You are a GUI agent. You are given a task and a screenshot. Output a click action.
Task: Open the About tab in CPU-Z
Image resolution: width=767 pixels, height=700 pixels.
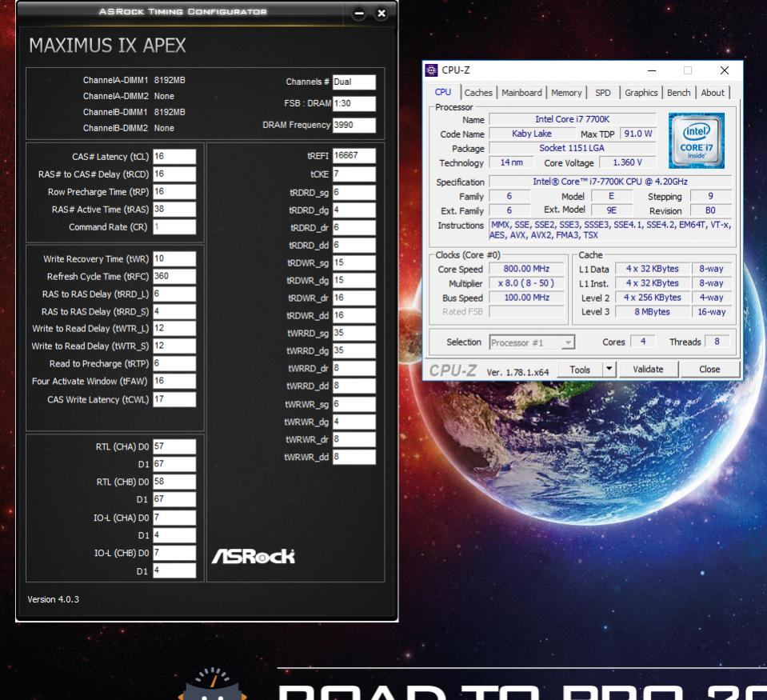click(x=713, y=93)
